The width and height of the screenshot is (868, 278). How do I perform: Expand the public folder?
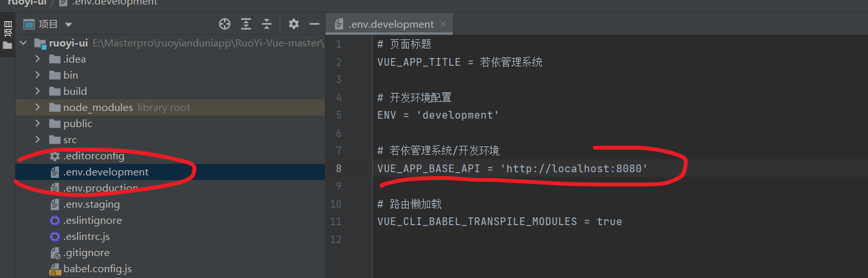tap(37, 124)
